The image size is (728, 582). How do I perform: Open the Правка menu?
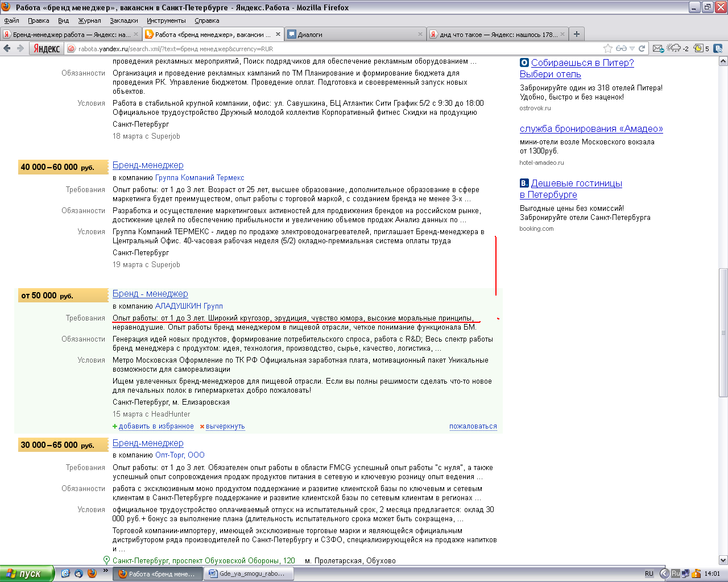[x=38, y=20]
